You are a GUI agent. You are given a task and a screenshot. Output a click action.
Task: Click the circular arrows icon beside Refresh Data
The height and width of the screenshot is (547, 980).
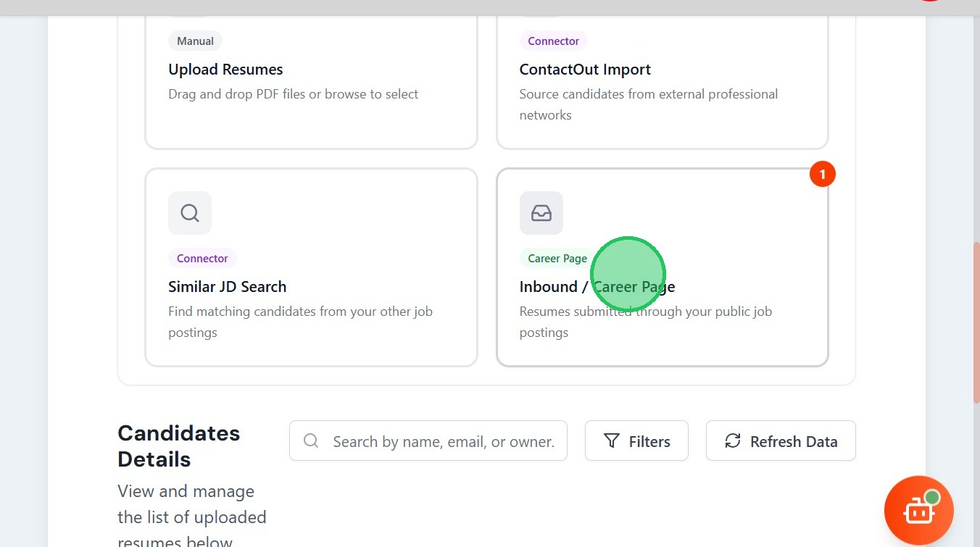click(x=733, y=441)
